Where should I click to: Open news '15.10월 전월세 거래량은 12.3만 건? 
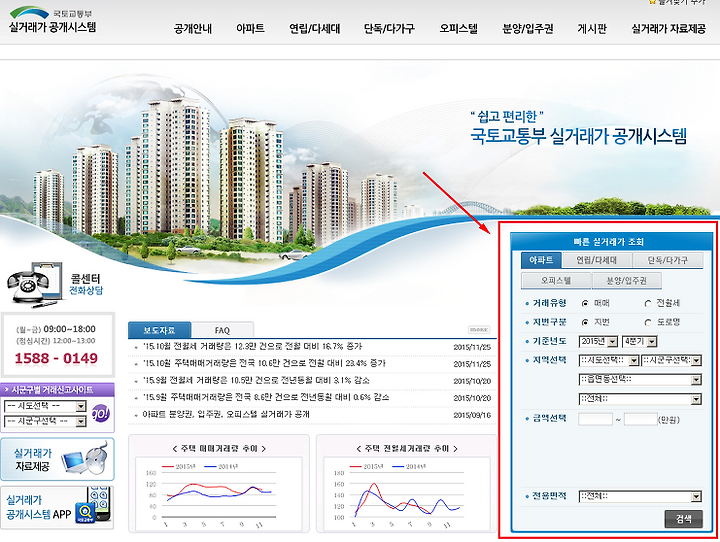coord(252,346)
